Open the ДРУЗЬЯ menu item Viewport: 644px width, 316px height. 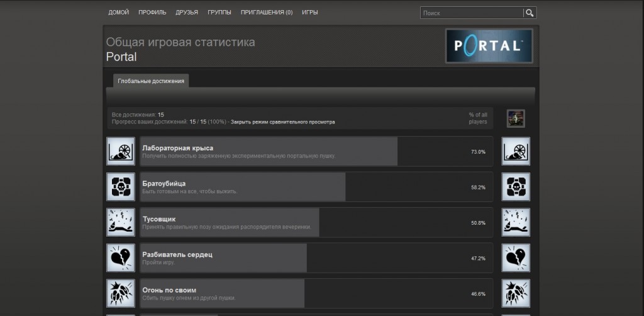click(x=187, y=13)
